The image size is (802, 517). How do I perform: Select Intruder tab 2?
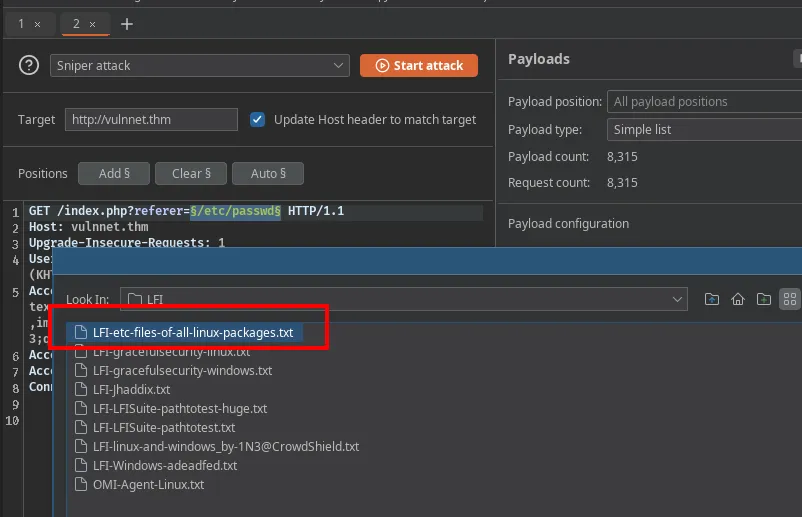click(x=76, y=24)
